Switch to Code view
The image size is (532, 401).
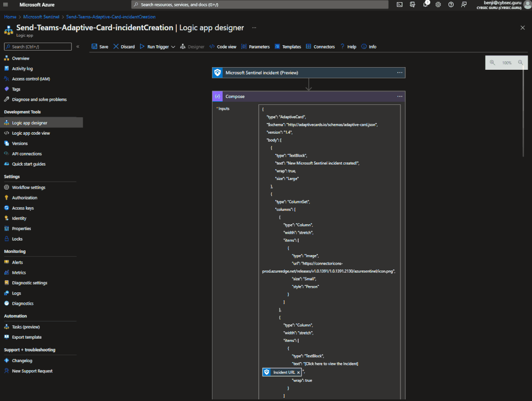click(x=223, y=47)
